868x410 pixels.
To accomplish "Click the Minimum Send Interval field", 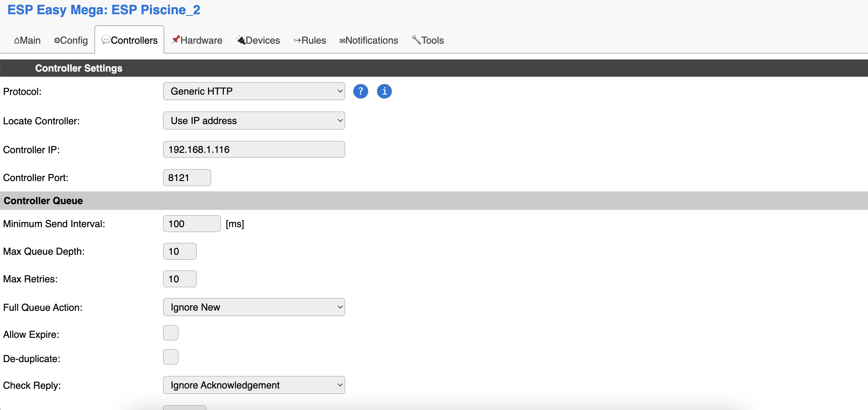I will pyautogui.click(x=191, y=224).
